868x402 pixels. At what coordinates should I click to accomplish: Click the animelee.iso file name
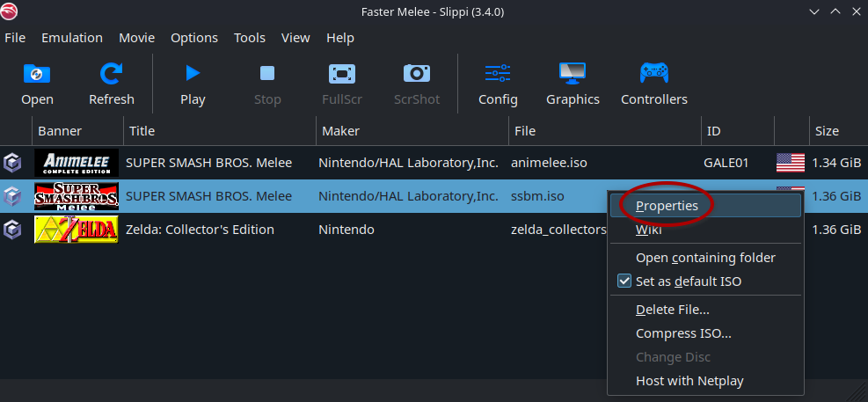pyautogui.click(x=549, y=163)
